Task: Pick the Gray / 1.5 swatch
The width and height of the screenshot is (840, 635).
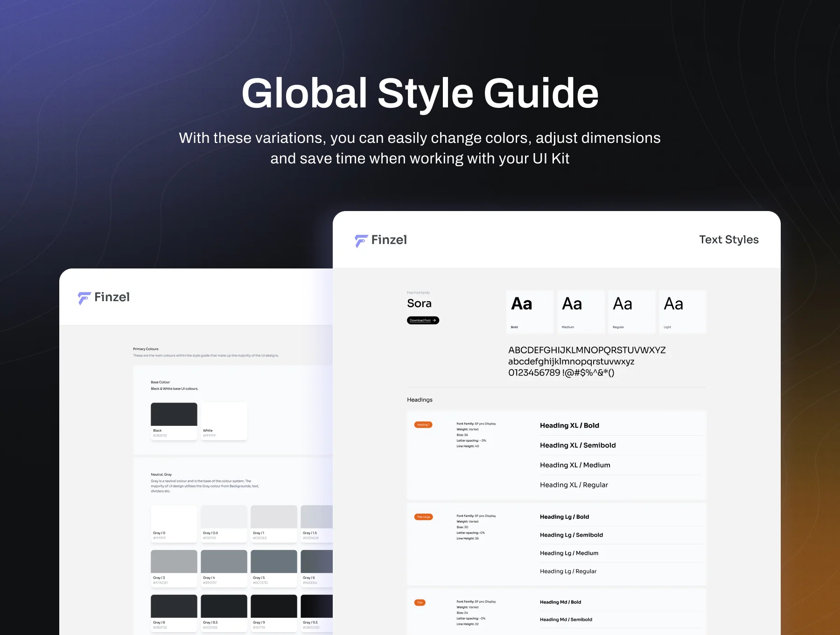Action: [x=317, y=524]
